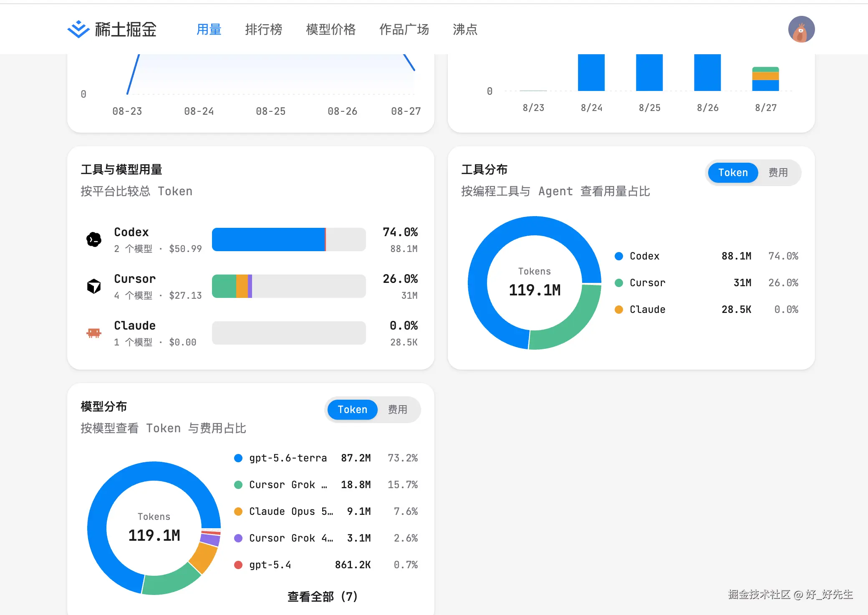Click the 模型分布 donut chart center 119.1M

(154, 535)
